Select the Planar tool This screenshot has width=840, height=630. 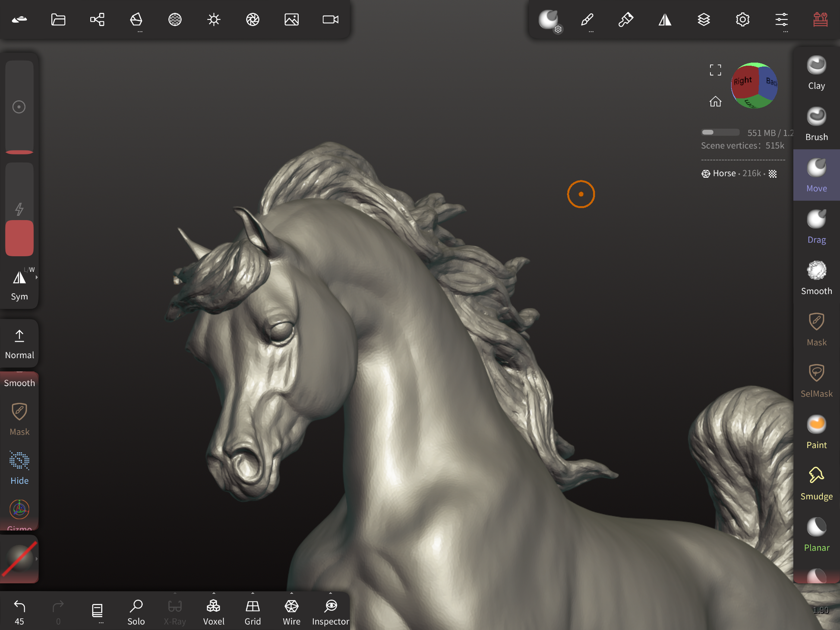click(816, 535)
